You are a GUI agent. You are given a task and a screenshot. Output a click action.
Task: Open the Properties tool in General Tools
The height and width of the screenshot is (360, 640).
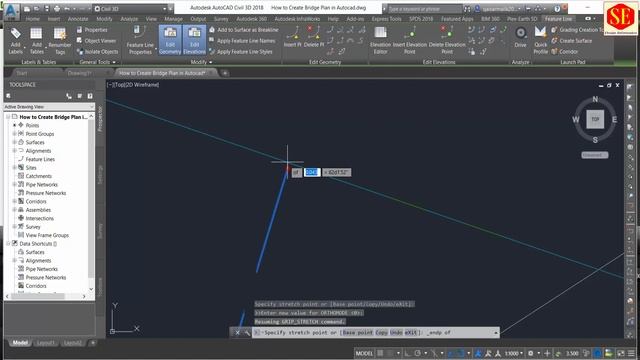pyautogui.click(x=92, y=30)
